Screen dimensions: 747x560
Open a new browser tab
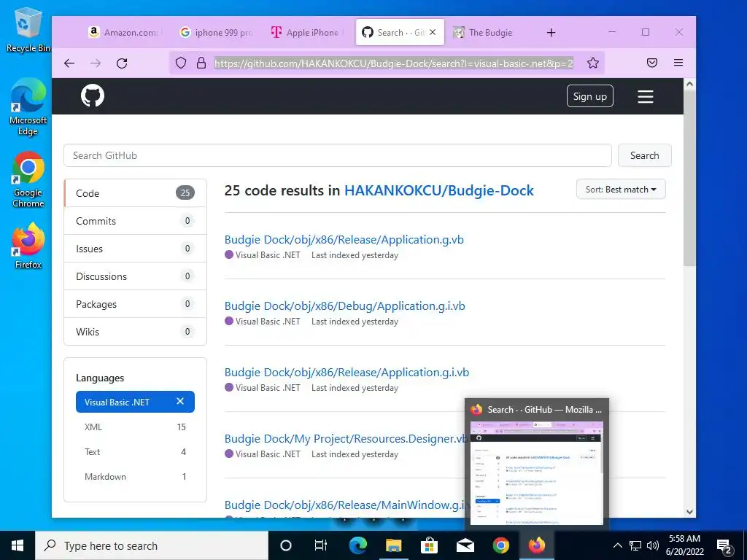pos(551,32)
